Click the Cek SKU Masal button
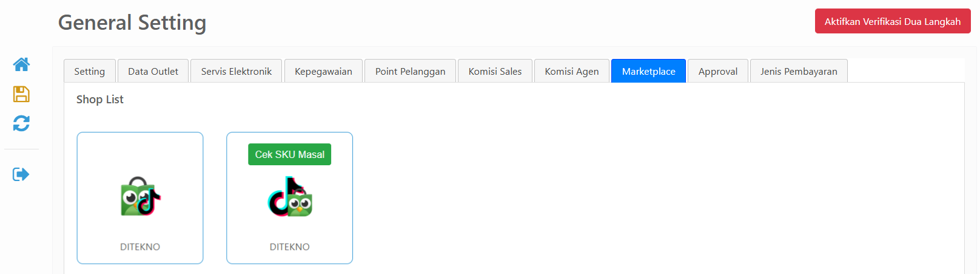Screen dimensions: 980x274 [290, 154]
